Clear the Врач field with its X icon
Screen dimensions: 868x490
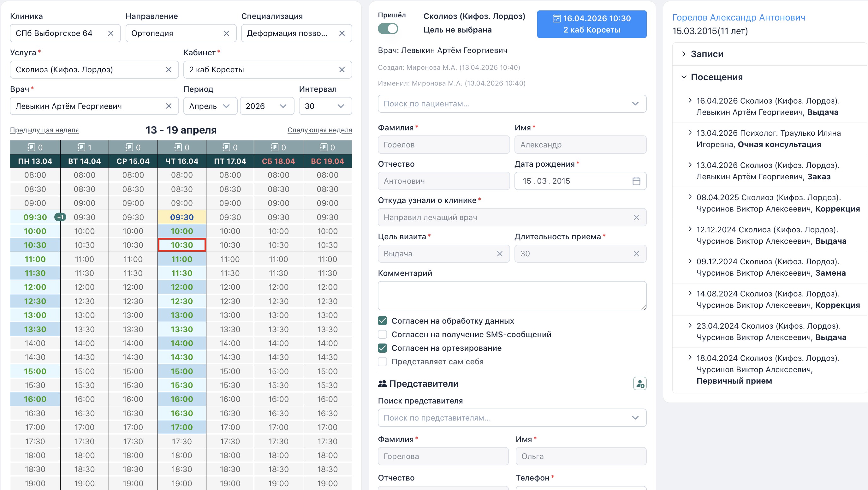169,106
